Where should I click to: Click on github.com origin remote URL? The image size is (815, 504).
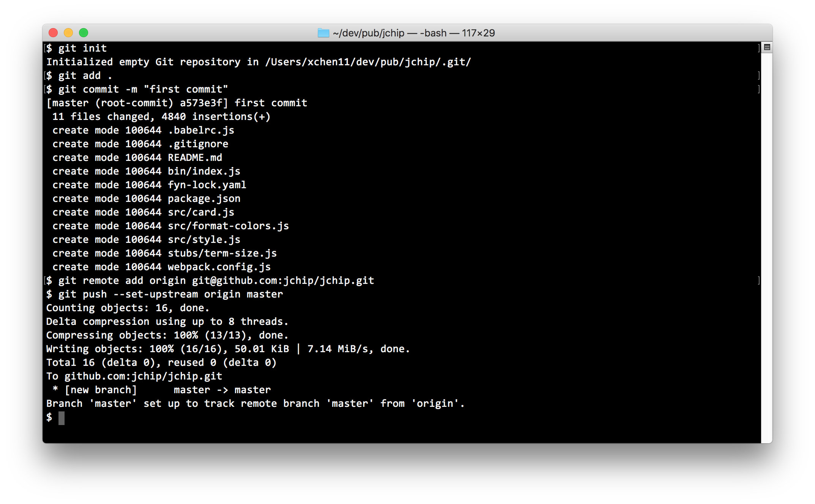pyautogui.click(x=284, y=280)
